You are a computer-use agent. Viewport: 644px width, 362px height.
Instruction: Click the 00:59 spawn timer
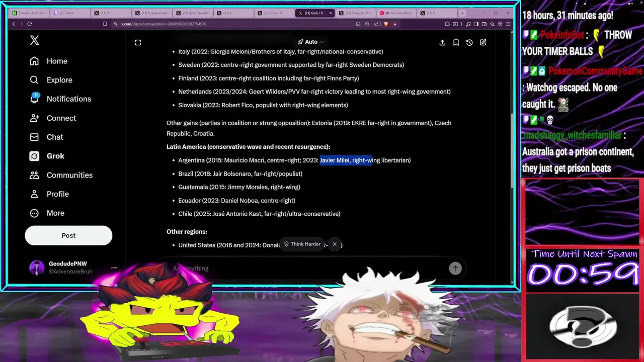click(x=583, y=275)
